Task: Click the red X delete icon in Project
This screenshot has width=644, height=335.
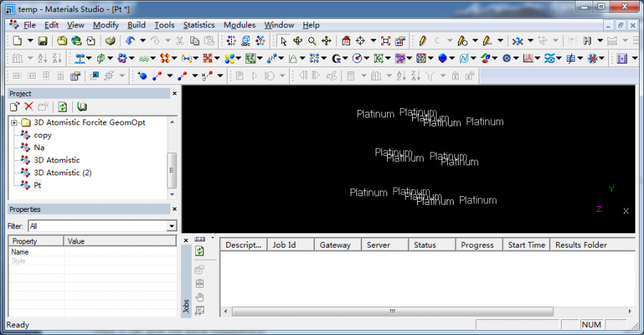Action: pos(29,107)
